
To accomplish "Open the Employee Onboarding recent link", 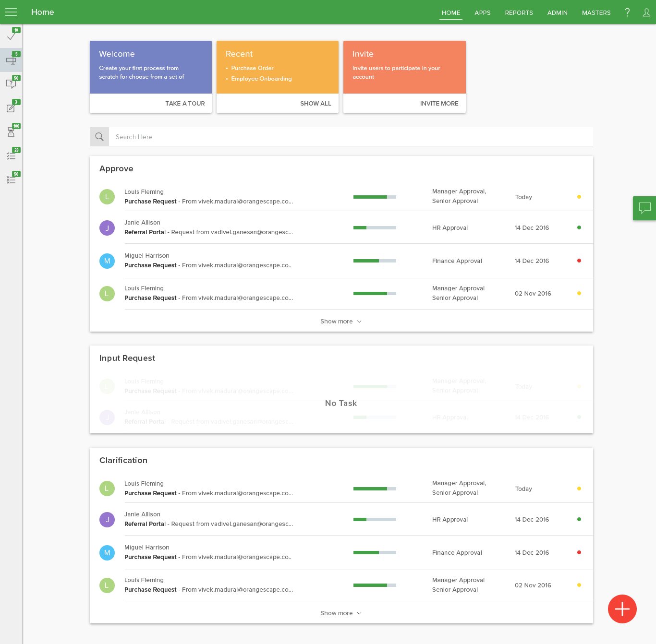I will (261, 79).
